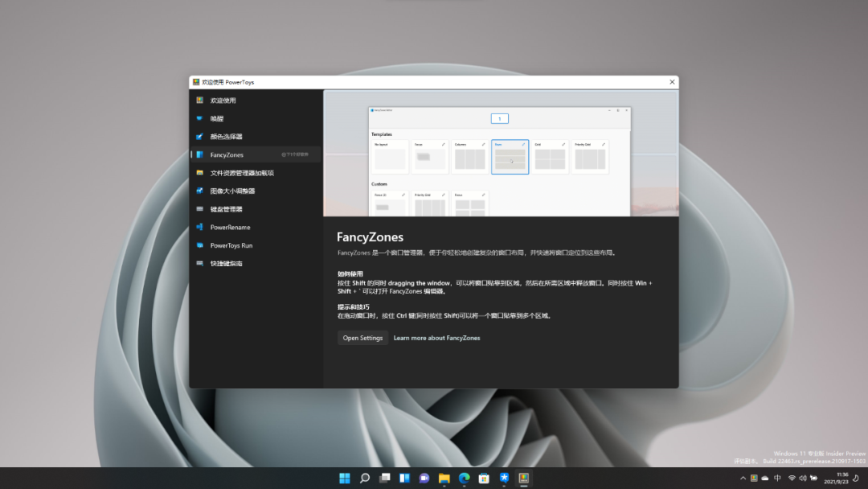
Task: Launch File Explorer from the taskbar
Action: pyautogui.click(x=444, y=478)
